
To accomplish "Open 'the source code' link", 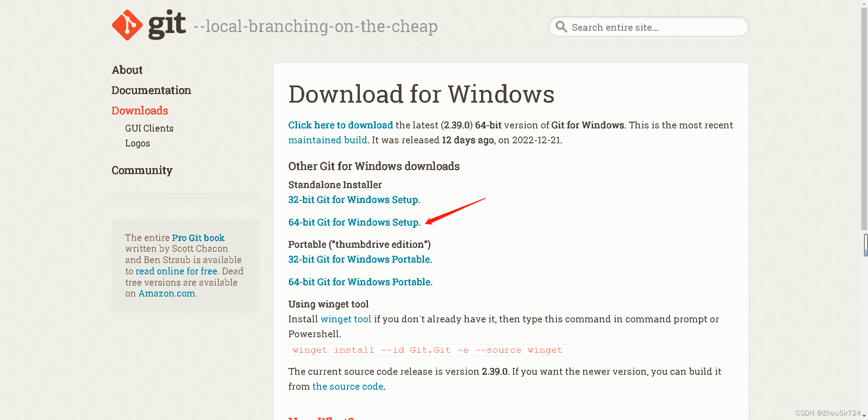I will pos(348,387).
